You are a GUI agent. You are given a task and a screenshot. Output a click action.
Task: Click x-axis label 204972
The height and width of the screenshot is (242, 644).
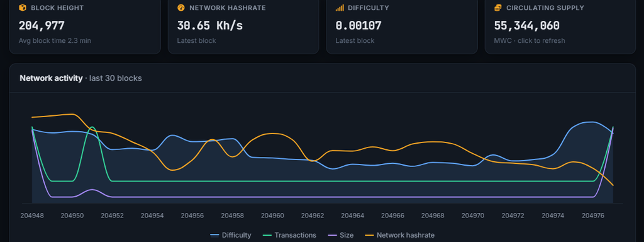tap(513, 216)
